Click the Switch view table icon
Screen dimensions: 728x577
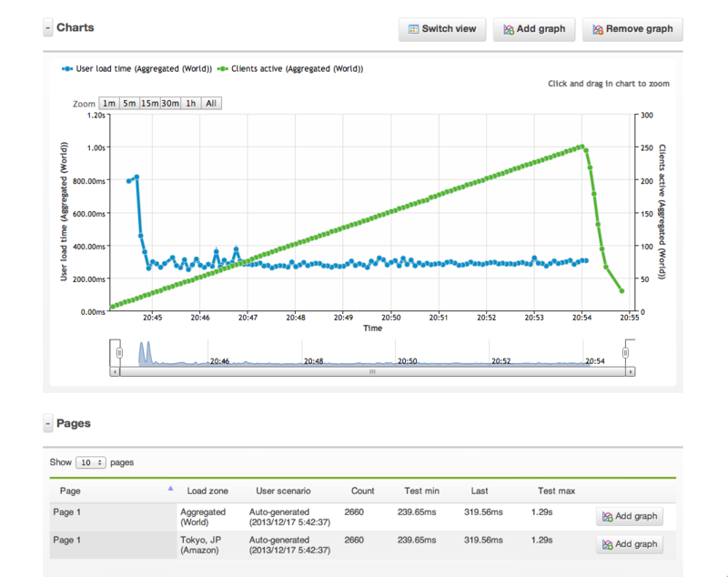[413, 29]
